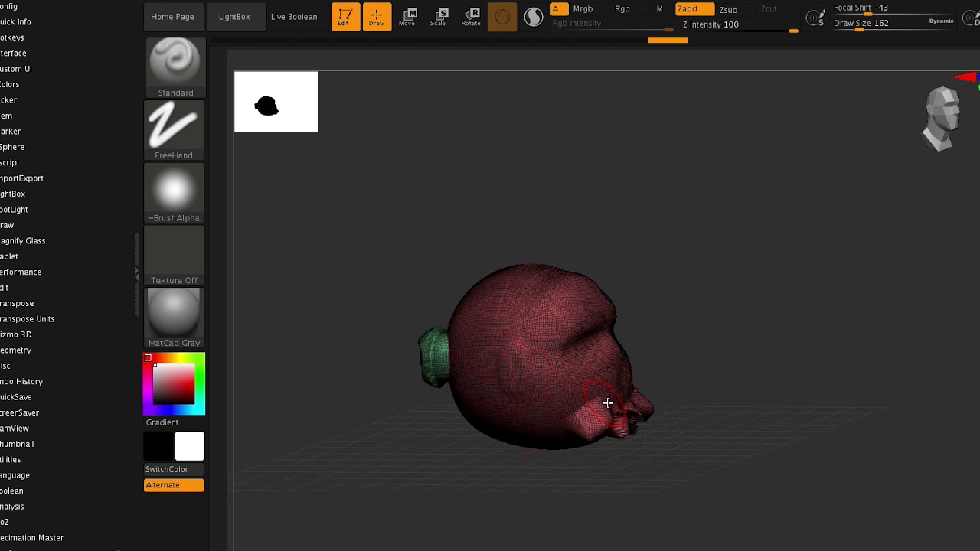This screenshot has height=551, width=980.
Task: Open the MatCap Gray material picker
Action: 175,318
